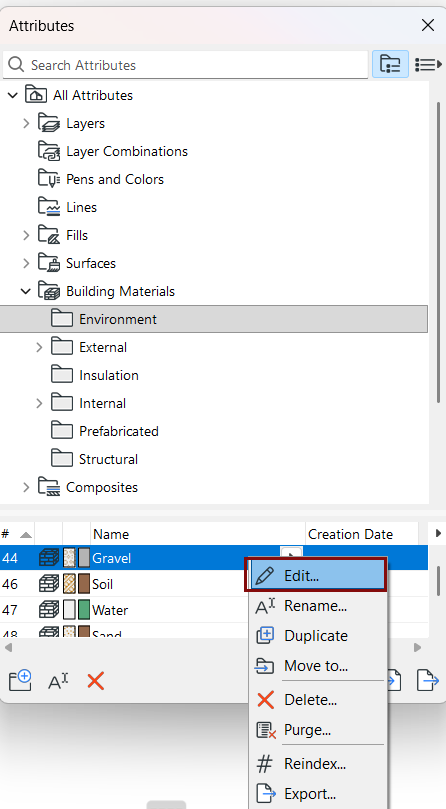Image resolution: width=446 pixels, height=809 pixels.
Task: Click the New Folder button in bottom toolbar
Action: 20,681
